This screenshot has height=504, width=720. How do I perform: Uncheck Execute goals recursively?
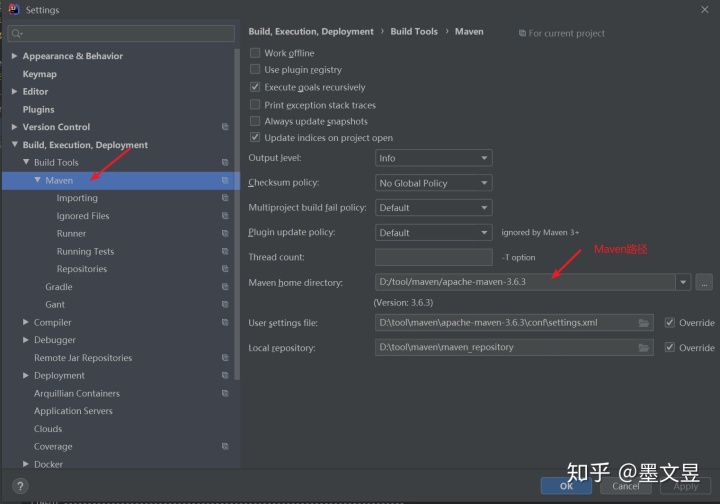click(255, 87)
